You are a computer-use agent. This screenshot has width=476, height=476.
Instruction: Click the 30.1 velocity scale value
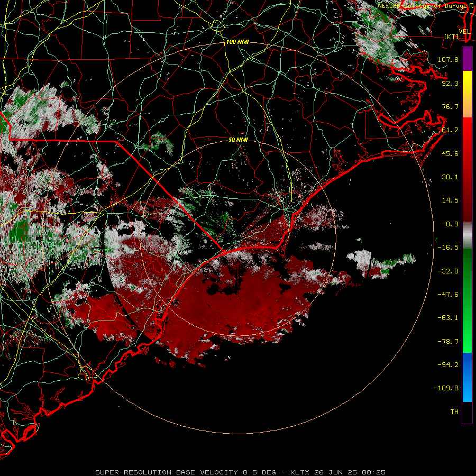pos(450,177)
